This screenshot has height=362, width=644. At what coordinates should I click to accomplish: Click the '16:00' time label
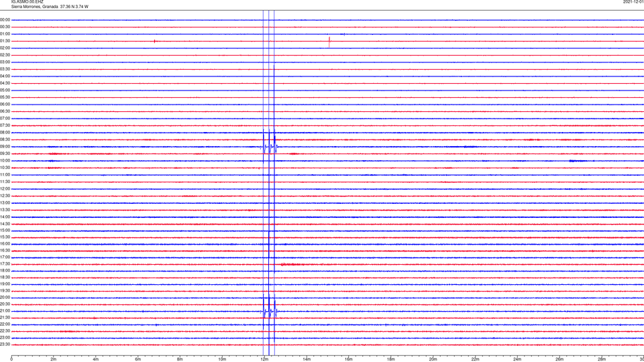5,244
